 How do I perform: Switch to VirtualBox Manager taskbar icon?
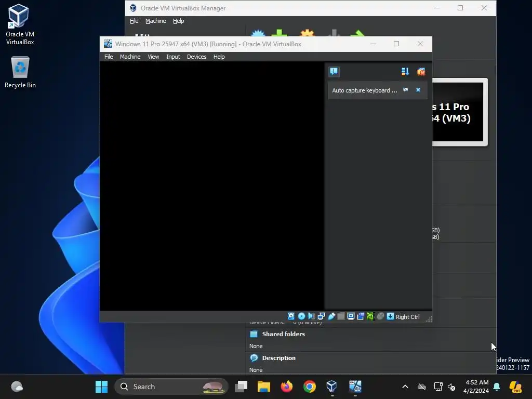tap(332, 387)
